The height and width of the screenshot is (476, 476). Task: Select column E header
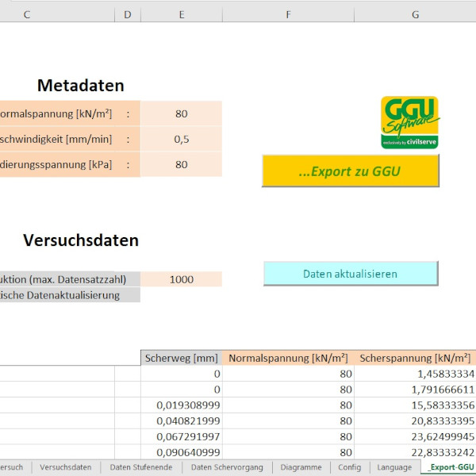[182, 14]
